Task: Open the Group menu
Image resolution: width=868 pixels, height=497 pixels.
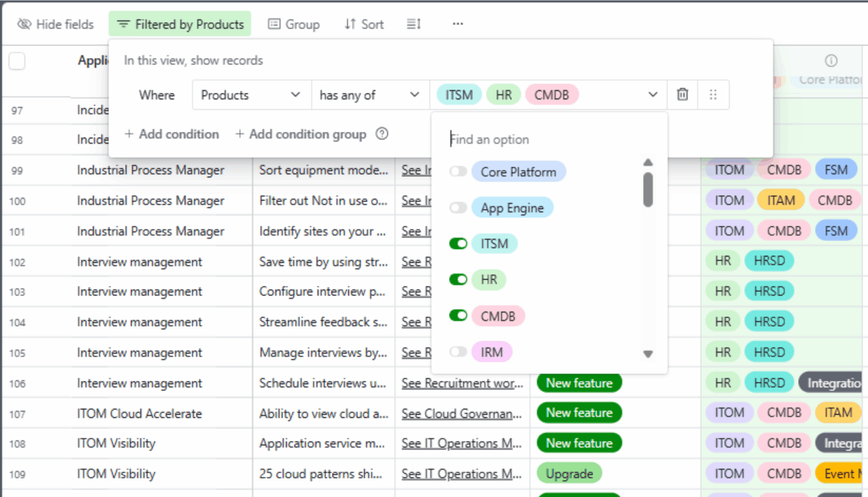Action: coord(294,24)
